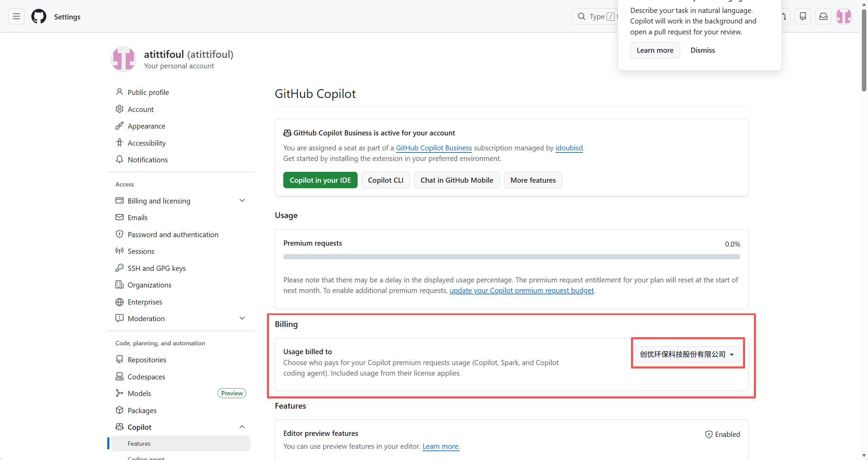The height and width of the screenshot is (460, 868).
Task: Click the Enabled status for editor preview
Action: coord(723,434)
